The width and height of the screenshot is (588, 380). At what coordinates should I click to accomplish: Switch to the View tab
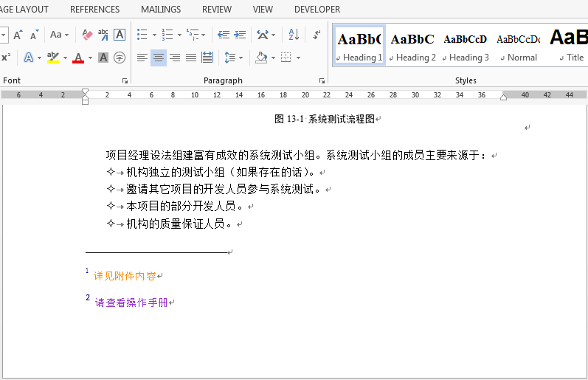263,10
